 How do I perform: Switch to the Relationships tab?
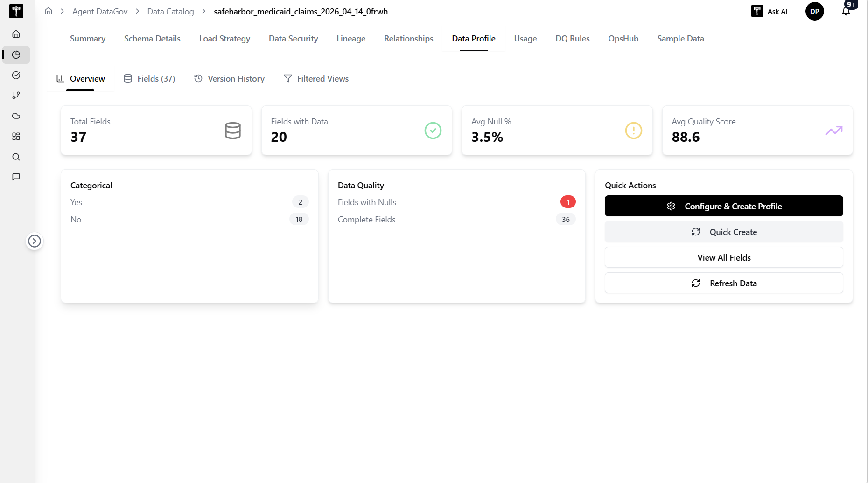tap(409, 39)
